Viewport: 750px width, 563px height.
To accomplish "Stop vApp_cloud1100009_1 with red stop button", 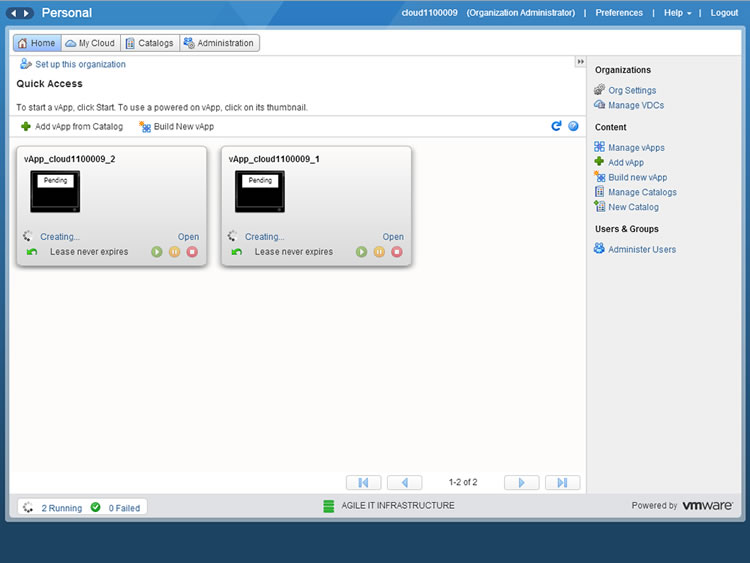I will pos(397,252).
